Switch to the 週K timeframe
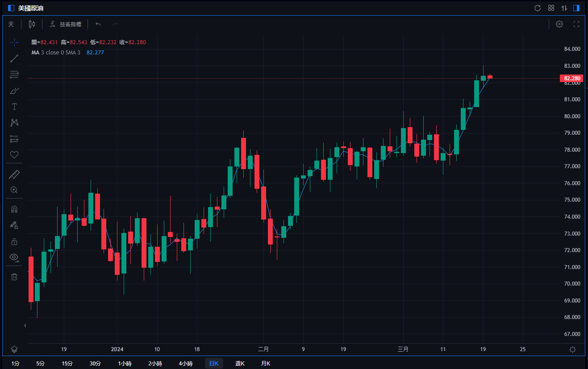588x369 pixels. tap(240, 363)
